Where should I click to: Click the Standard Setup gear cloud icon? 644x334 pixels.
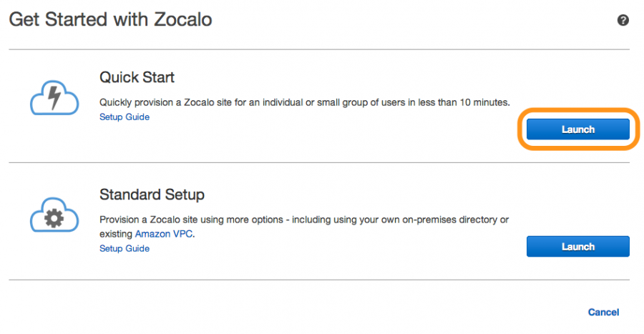[54, 215]
